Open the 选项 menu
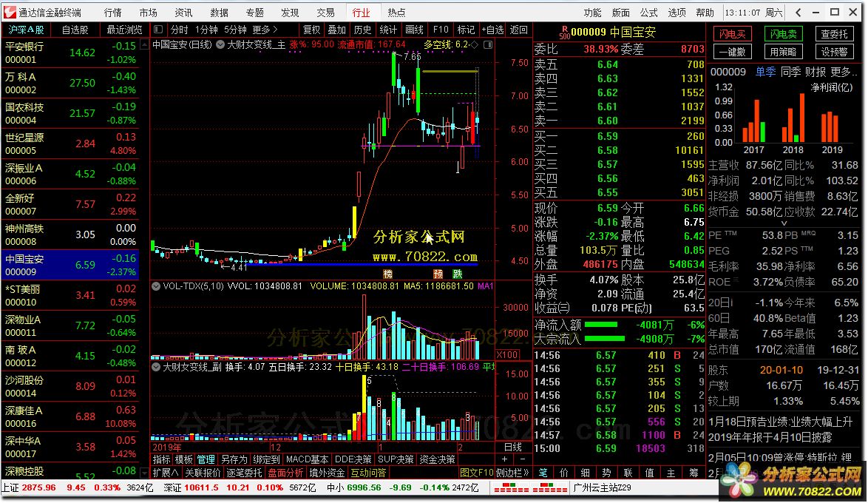The image size is (868, 503). pos(677,12)
